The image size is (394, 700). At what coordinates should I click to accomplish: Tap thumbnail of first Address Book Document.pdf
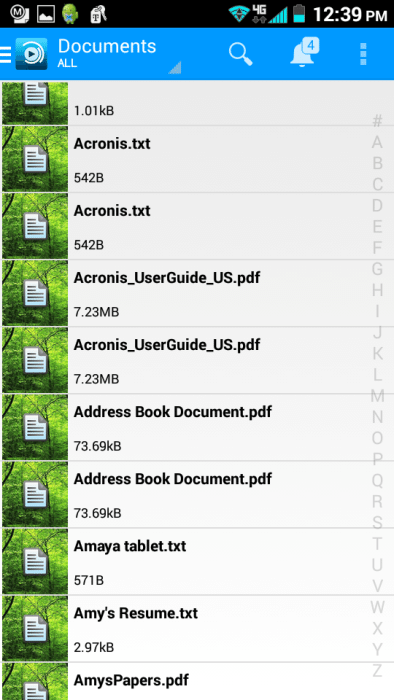[35, 427]
